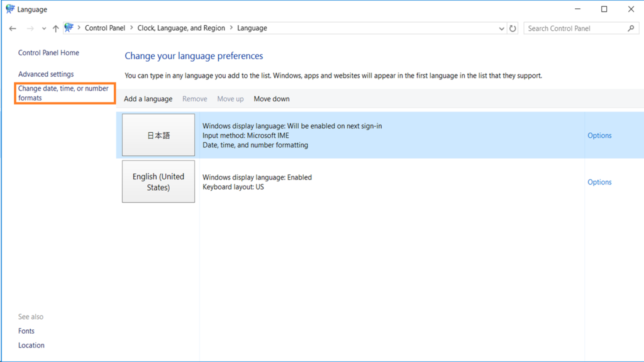Click 'Input method: Microsoft IME' text
Screen dimensions: 644x362
point(246,135)
